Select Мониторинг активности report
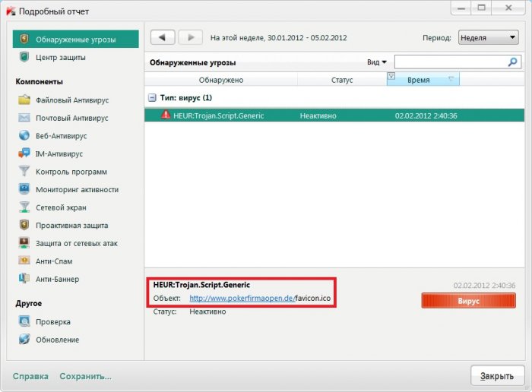The image size is (532, 392). pos(77,190)
